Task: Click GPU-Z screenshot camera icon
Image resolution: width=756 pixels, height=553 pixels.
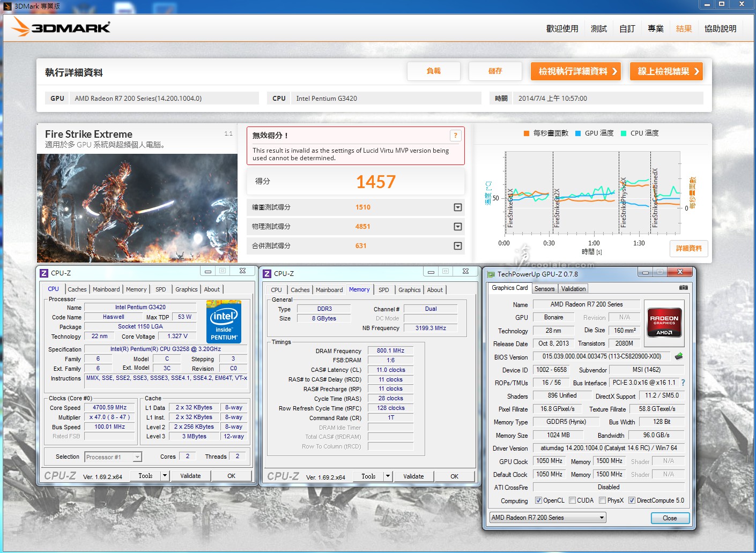Action: coord(684,288)
